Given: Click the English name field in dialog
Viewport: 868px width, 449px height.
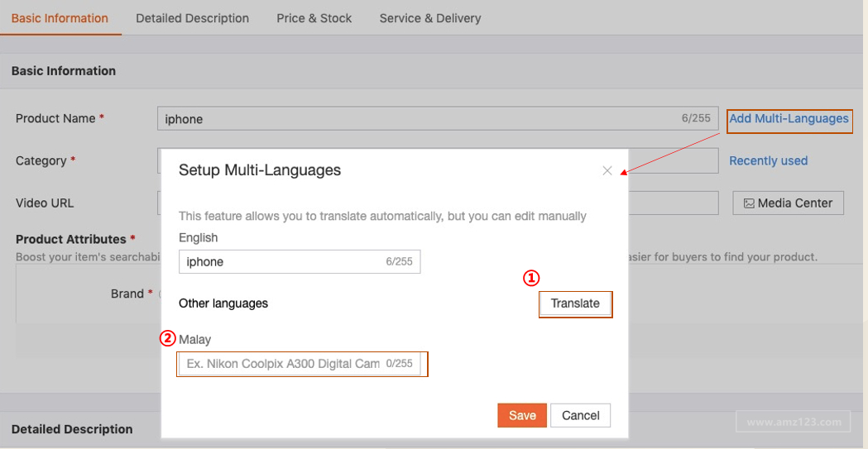Looking at the screenshot, I should click(281, 262).
